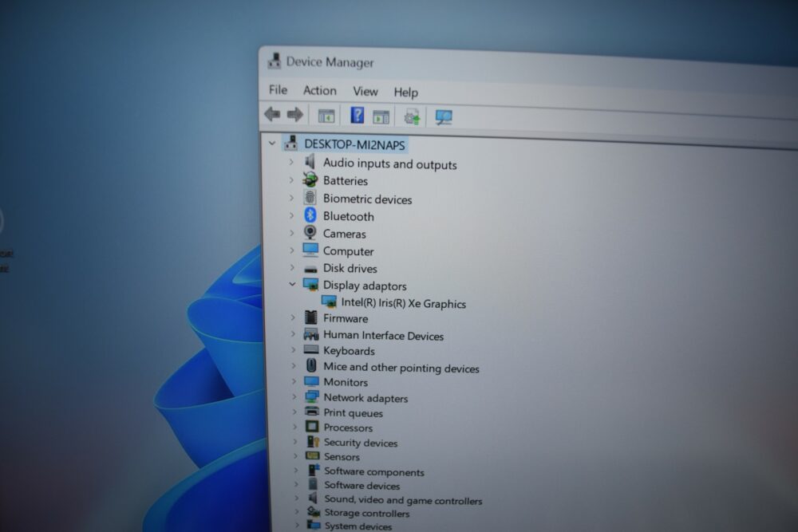
Task: Click the Storage controllers icon
Action: click(x=314, y=511)
